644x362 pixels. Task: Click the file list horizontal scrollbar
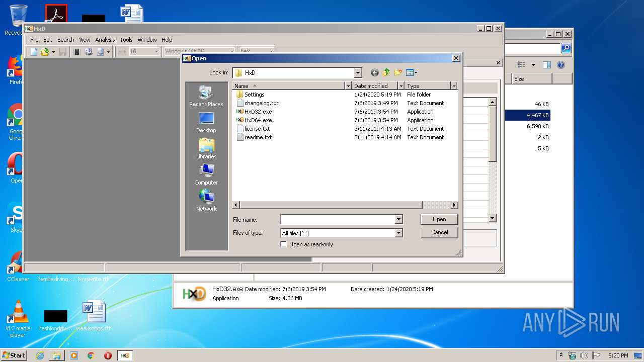tap(331, 205)
